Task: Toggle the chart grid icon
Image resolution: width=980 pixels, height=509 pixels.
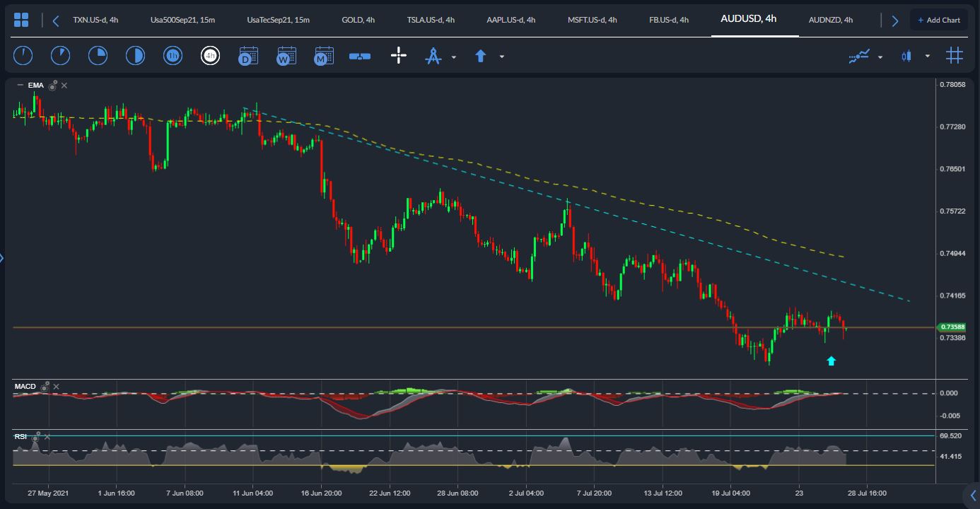Action: coord(955,56)
